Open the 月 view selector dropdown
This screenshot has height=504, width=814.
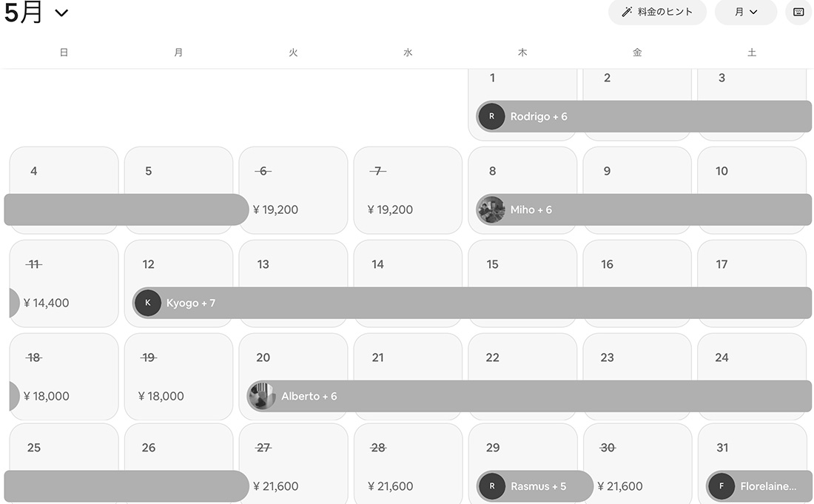click(745, 12)
